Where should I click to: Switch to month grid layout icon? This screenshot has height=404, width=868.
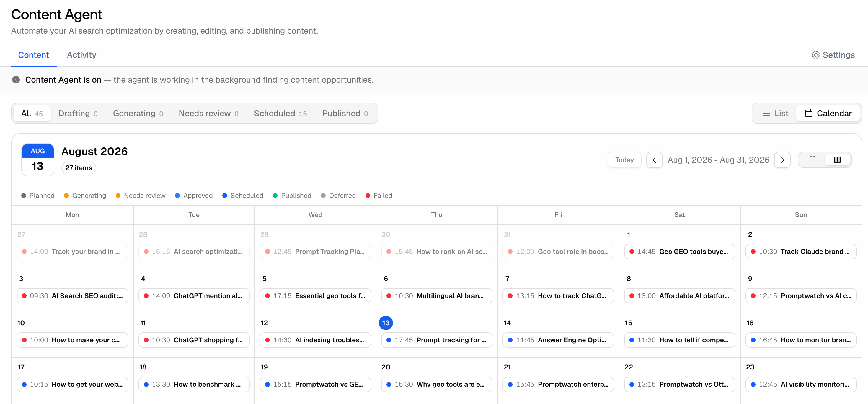[837, 160]
